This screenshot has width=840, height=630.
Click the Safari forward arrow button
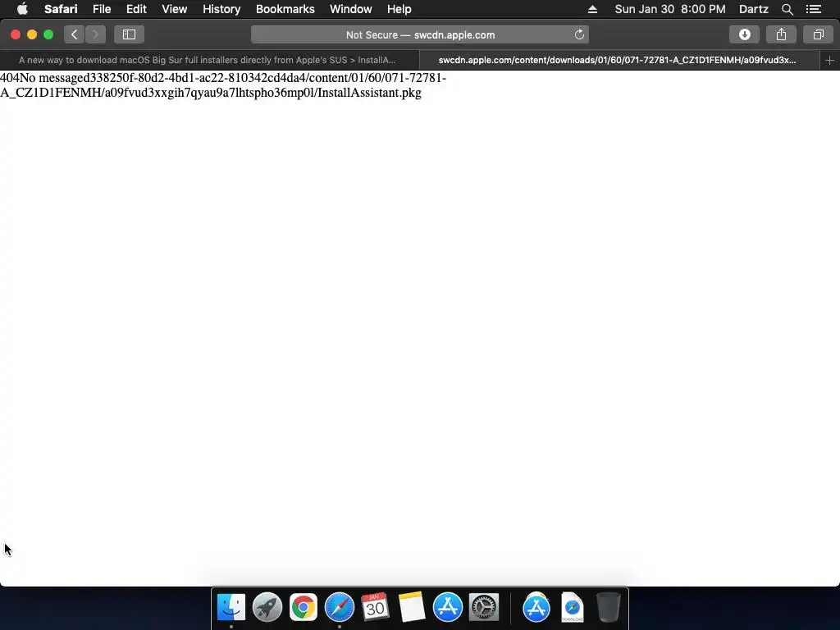click(95, 34)
